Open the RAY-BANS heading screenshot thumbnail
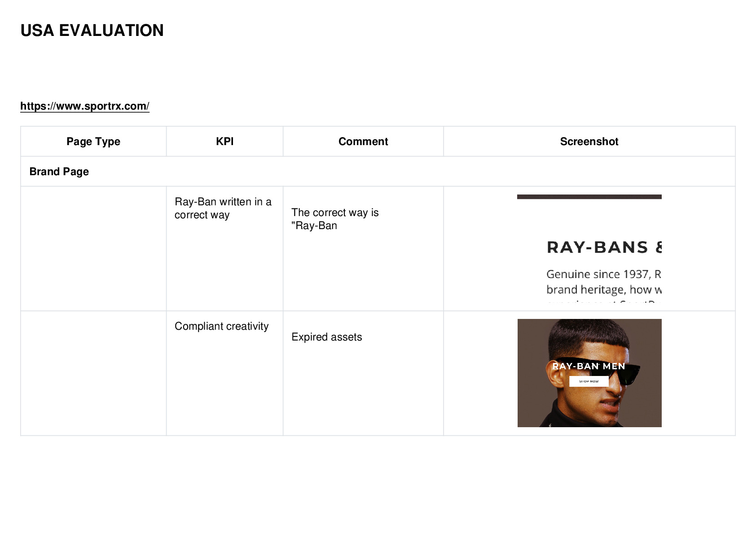Viewport: 756px width, 535px height. (x=589, y=248)
